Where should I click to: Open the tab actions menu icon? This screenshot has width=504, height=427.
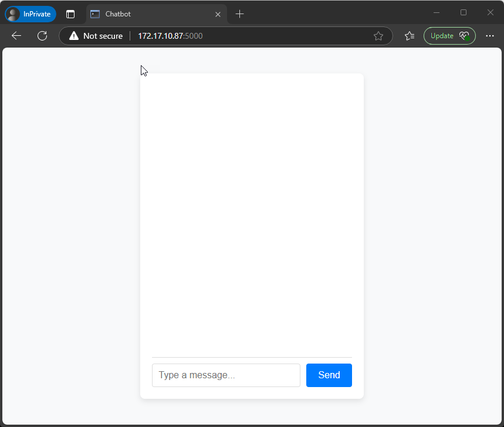coord(70,14)
